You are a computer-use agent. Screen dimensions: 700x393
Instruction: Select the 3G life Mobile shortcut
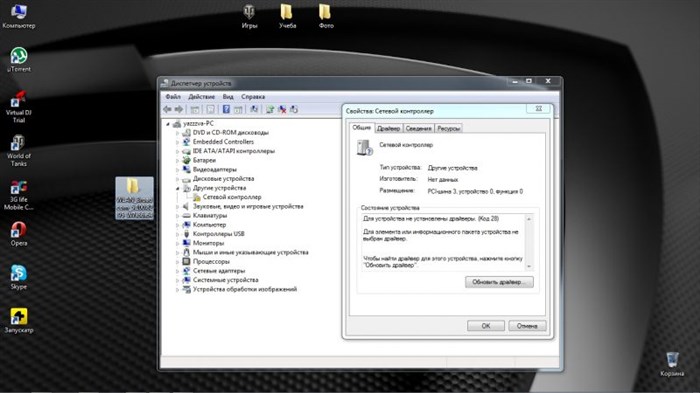tap(19, 195)
